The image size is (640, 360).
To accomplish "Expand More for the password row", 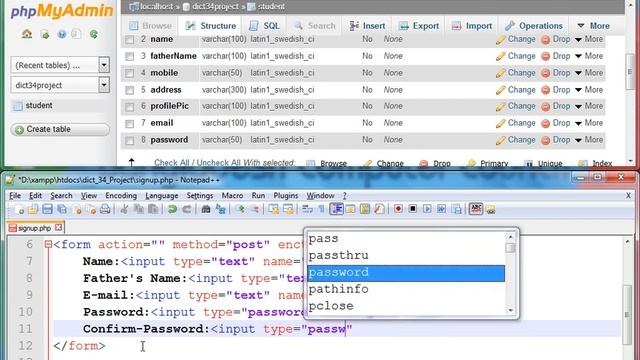I will (589, 140).
